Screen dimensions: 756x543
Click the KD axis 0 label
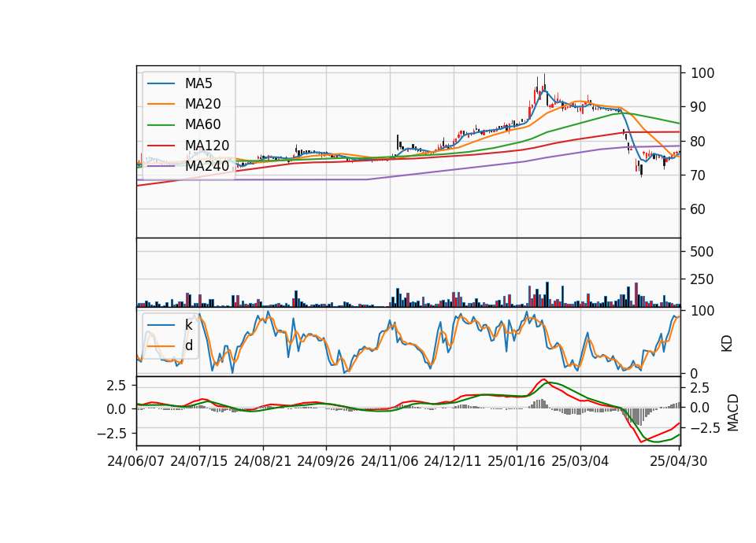[695, 373]
